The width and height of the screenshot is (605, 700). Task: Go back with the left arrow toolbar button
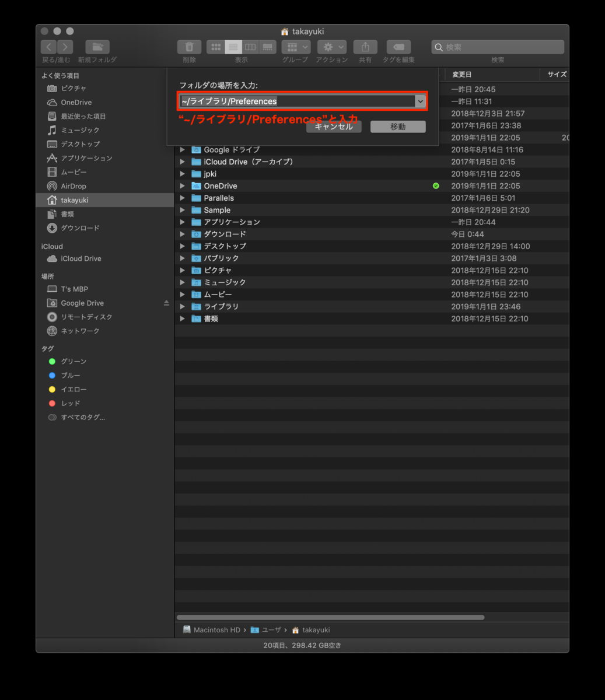point(49,47)
